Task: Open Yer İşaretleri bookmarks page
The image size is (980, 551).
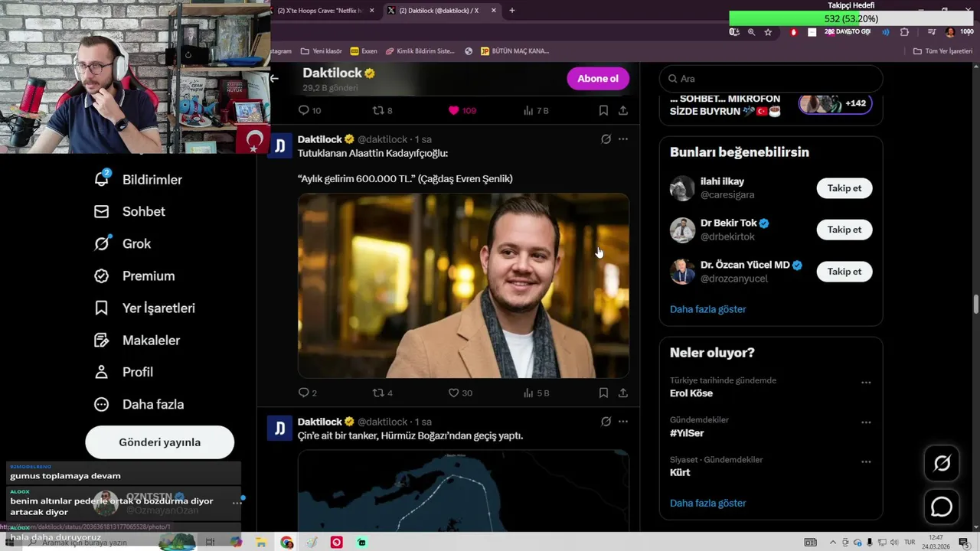Action: point(144,308)
